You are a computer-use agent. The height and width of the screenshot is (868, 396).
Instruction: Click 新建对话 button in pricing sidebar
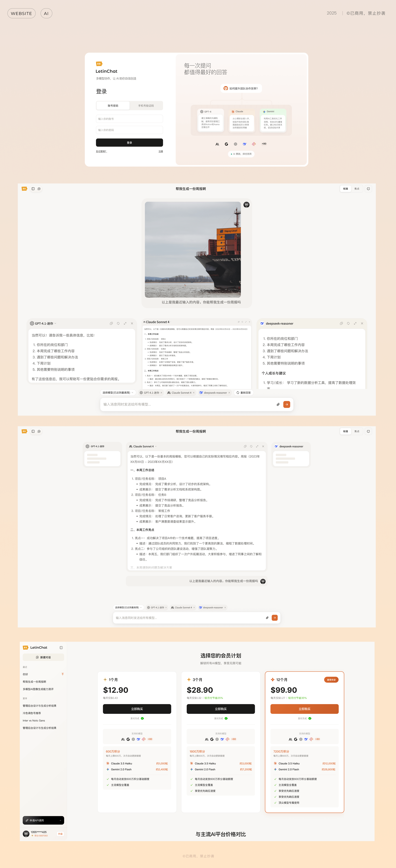[x=43, y=657]
